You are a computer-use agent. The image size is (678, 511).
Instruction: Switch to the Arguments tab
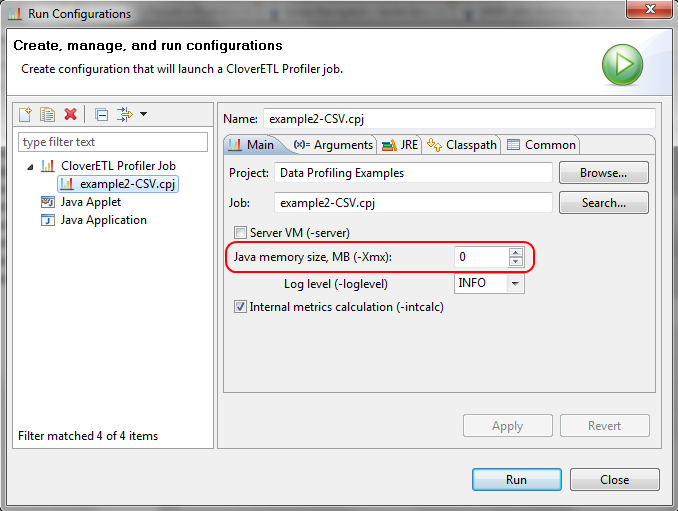tap(333, 145)
